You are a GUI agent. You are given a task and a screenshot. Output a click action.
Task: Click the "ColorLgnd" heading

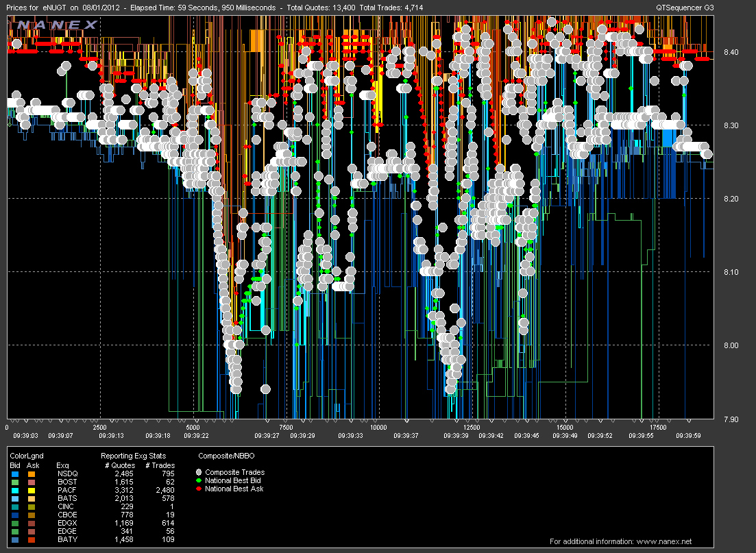[x=27, y=456]
